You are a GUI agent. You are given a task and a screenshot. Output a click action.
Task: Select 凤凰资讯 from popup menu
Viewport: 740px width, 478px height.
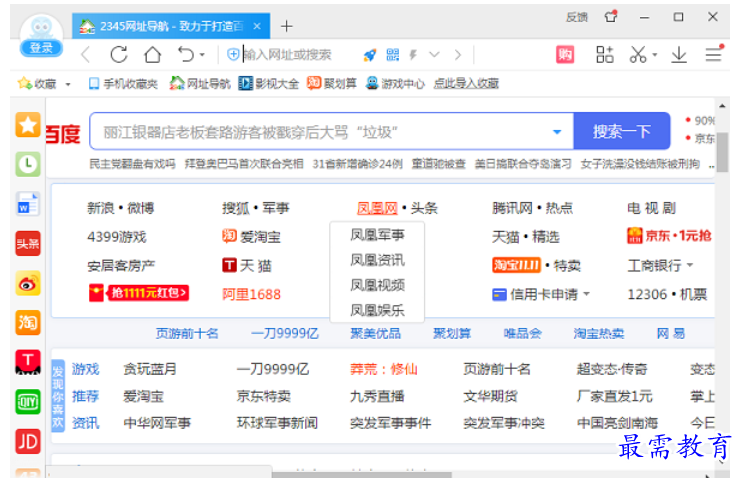click(377, 260)
